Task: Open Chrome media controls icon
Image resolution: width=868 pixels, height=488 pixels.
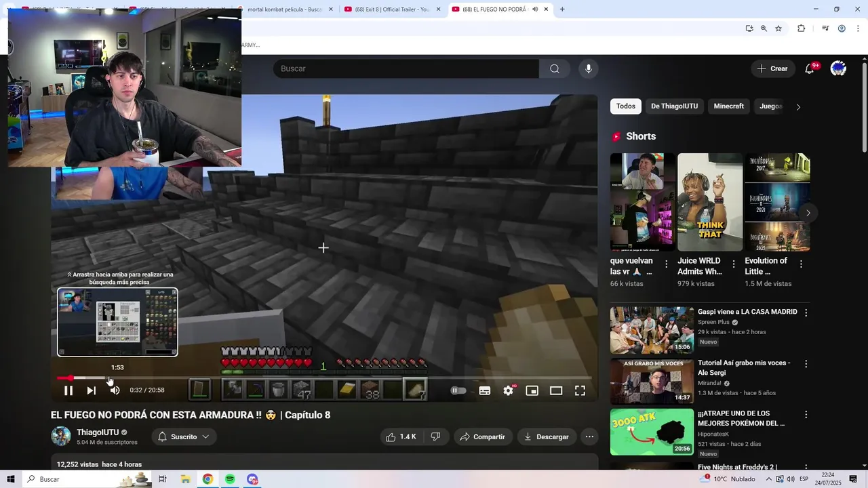Action: 825,28
